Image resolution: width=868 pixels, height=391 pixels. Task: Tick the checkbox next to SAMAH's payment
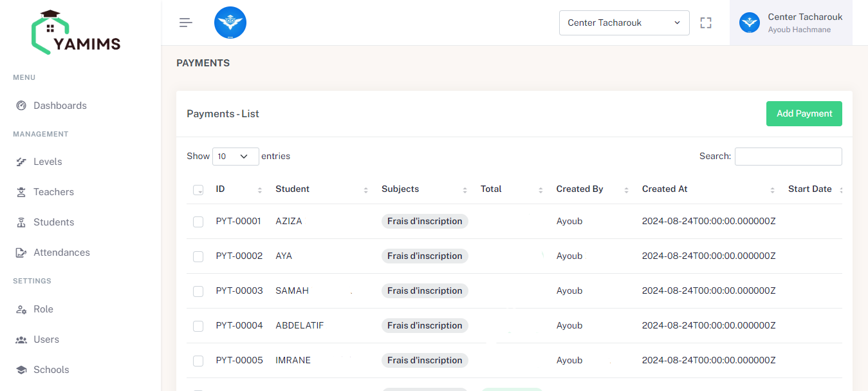(x=198, y=291)
